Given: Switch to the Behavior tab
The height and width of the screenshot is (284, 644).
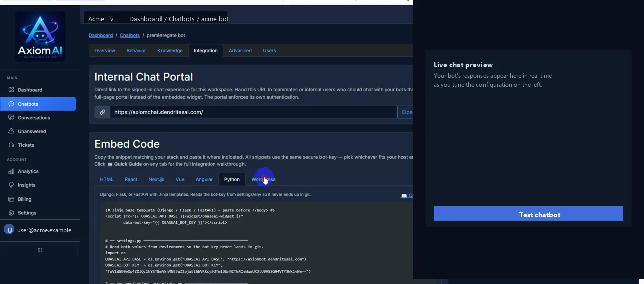Looking at the screenshot, I should coord(136,51).
